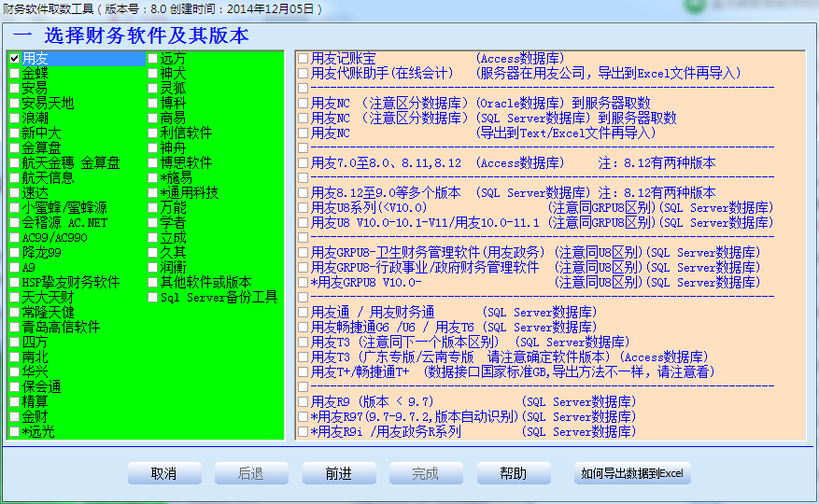Viewport: 819px width, 504px height.
Task: Uncheck the 用友 software checkbox
Action: click(15, 59)
